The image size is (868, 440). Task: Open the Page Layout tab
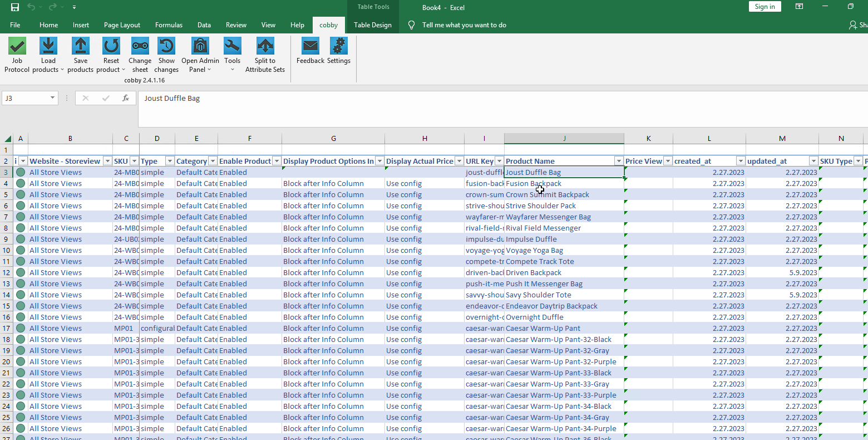(122, 25)
